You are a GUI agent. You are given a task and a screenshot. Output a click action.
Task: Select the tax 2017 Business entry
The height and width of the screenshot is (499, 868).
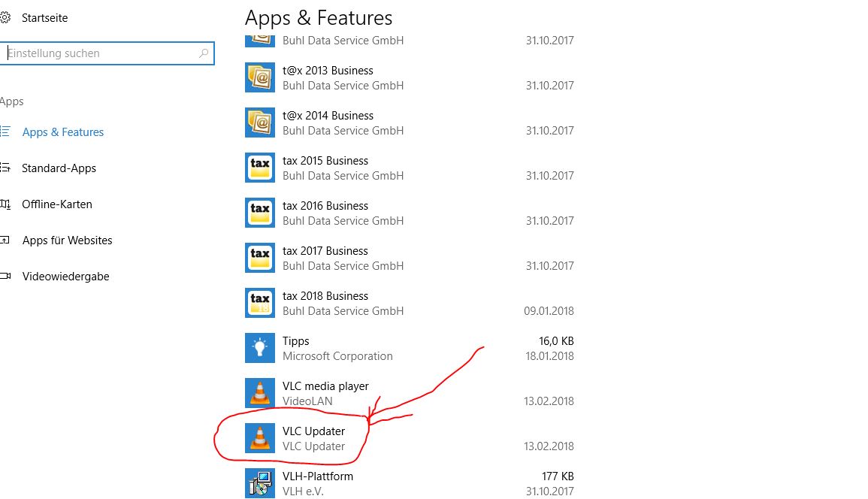coord(410,258)
